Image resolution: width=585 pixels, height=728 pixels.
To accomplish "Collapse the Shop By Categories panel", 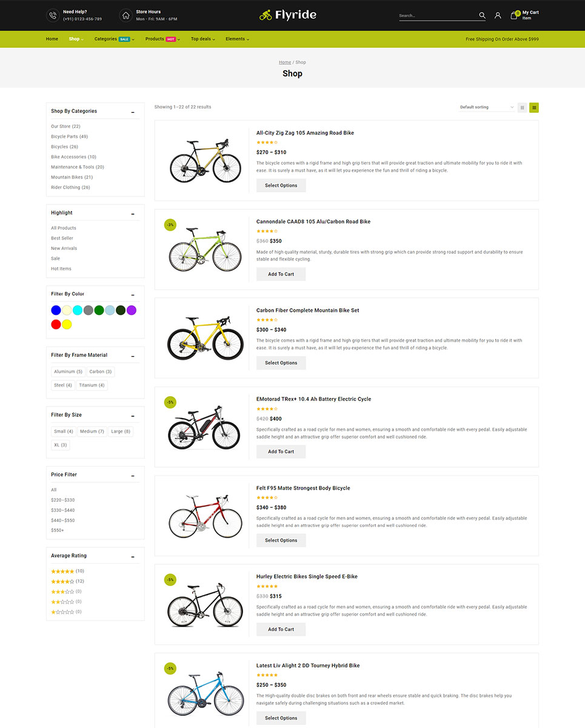I will click(133, 112).
